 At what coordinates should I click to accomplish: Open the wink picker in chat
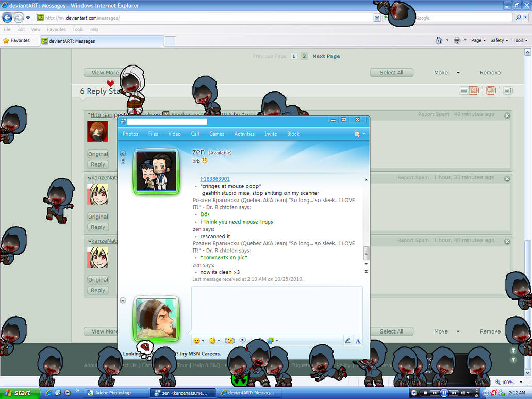(x=212, y=341)
